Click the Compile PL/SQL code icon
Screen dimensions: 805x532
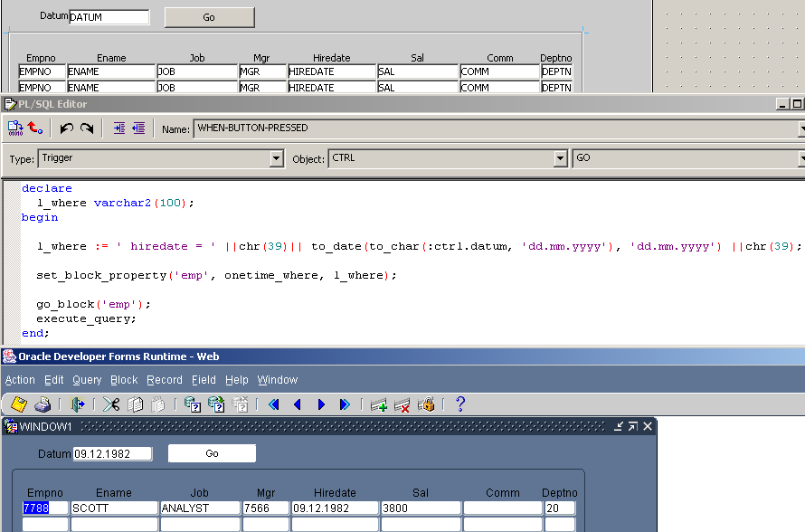[x=15, y=128]
